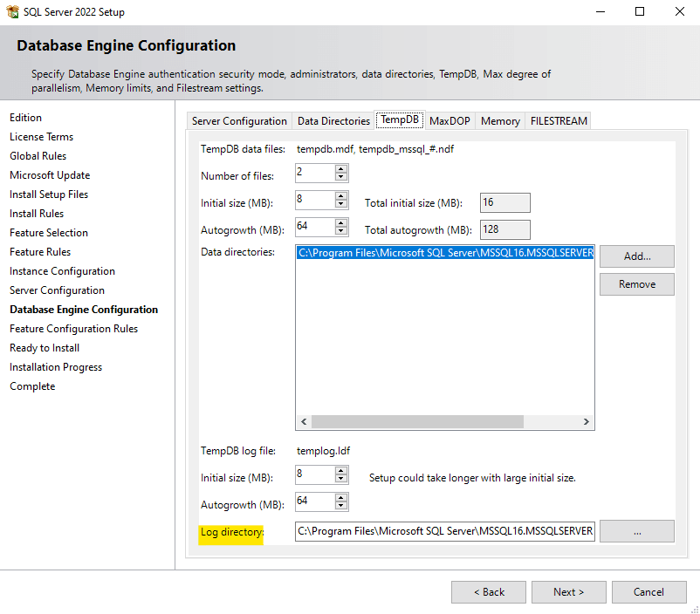Screen dimensions: 700x614
Task: Click Remove to delete data directory
Action: point(637,284)
